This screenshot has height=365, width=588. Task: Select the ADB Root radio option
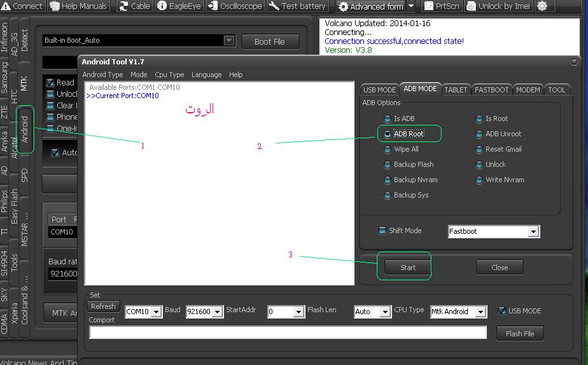click(x=388, y=134)
